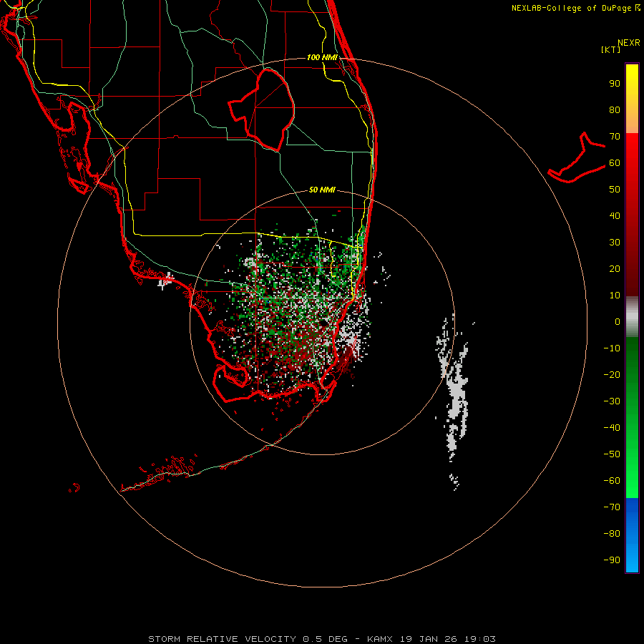Select the -50 knot scale label

(612, 454)
